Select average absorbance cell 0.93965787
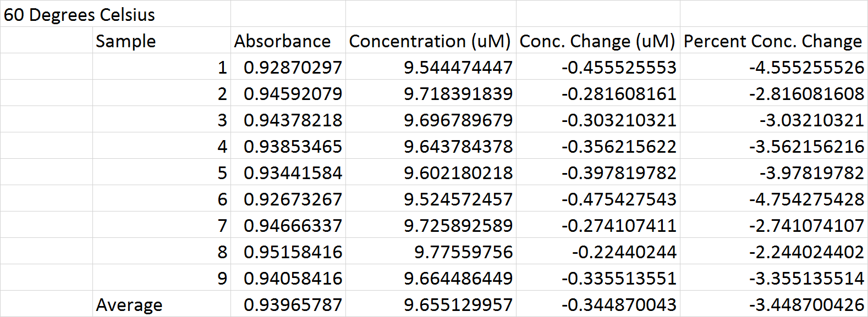The width and height of the screenshot is (868, 317). tap(293, 304)
